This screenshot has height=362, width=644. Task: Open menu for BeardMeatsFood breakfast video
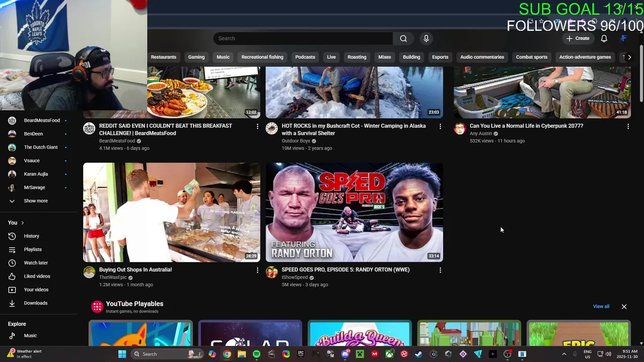[x=258, y=127]
